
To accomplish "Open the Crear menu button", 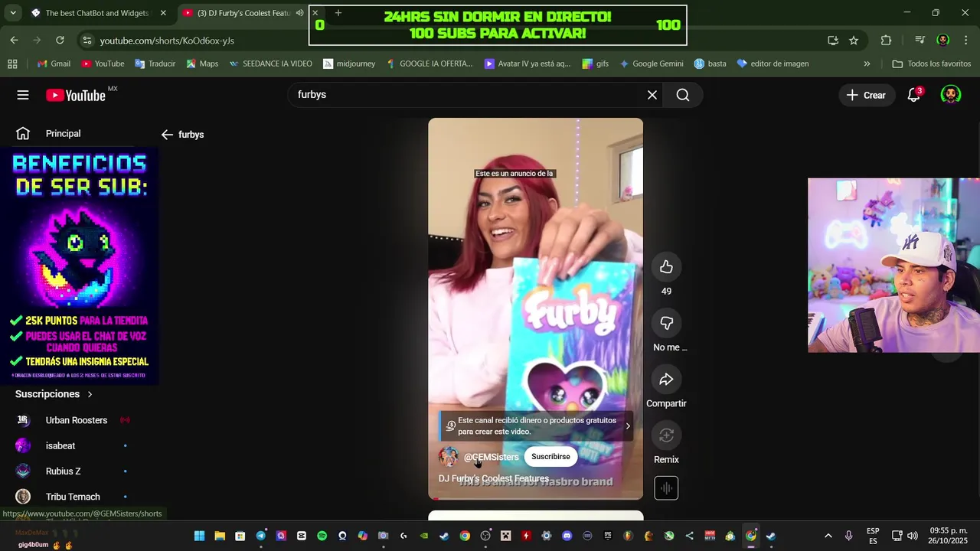I will (x=866, y=95).
